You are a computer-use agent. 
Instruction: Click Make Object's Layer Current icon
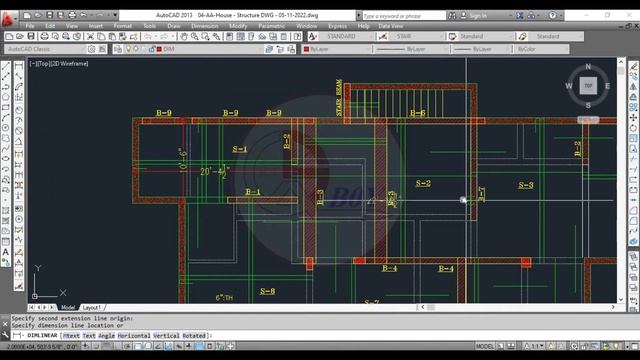coord(269,49)
